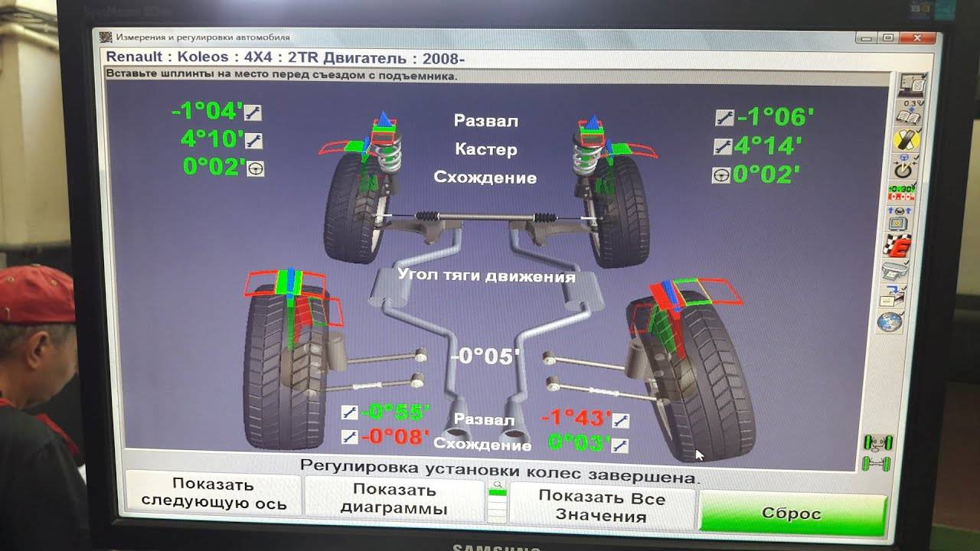Select the yellow tire inspection icon

pyautogui.click(x=907, y=141)
